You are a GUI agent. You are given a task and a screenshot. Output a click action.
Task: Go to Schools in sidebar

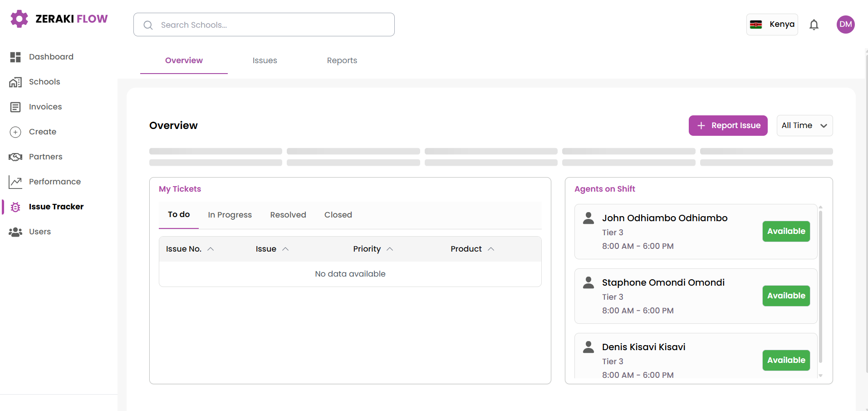click(x=44, y=82)
